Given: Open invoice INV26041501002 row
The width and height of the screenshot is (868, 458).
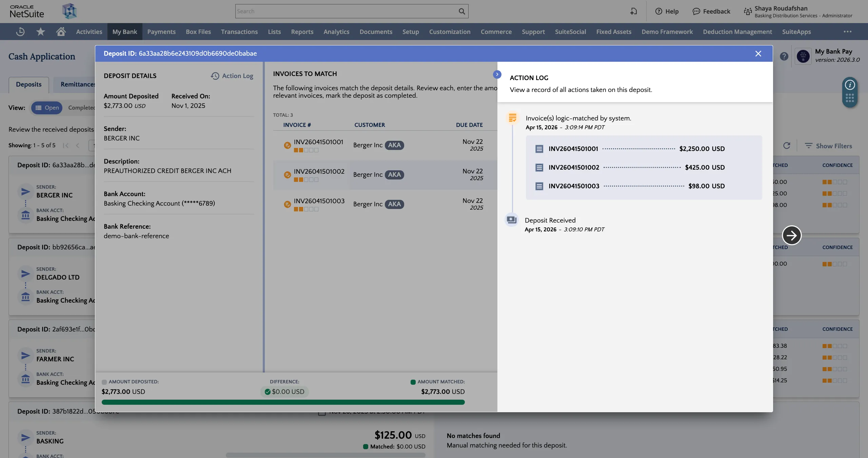Looking at the screenshot, I should [385, 175].
